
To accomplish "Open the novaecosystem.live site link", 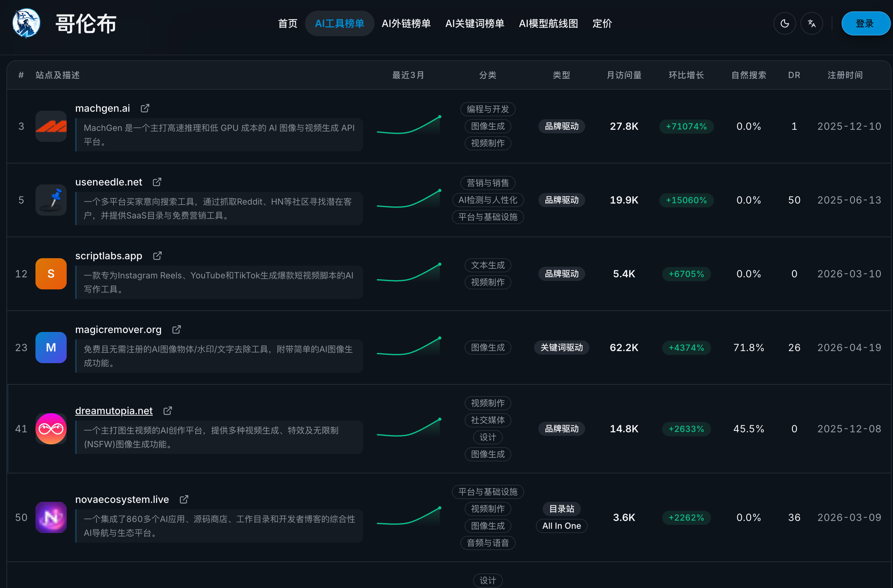I will click(122, 499).
